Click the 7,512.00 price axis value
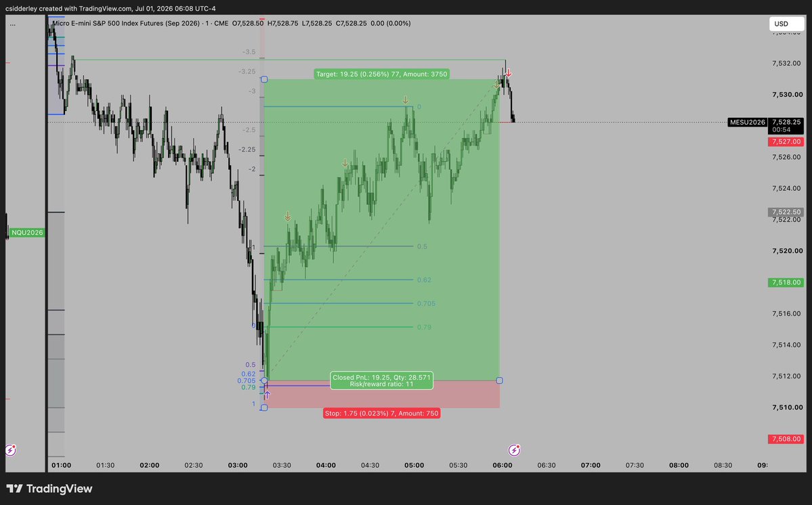Screen dimensions: 812x505 pyautogui.click(x=787, y=376)
